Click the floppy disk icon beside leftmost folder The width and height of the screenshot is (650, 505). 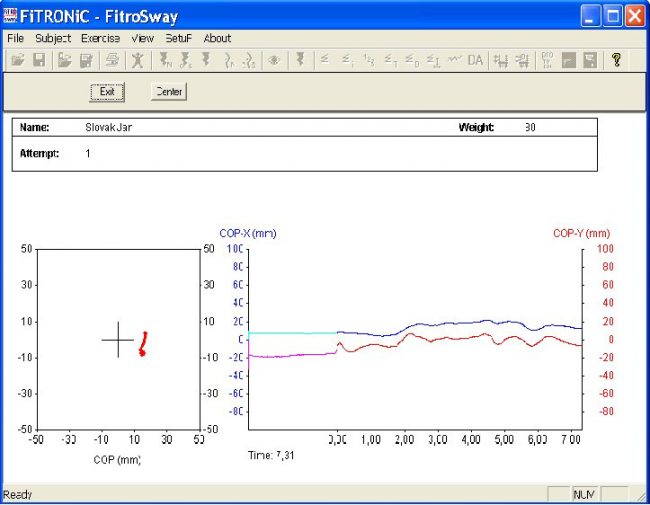point(39,60)
